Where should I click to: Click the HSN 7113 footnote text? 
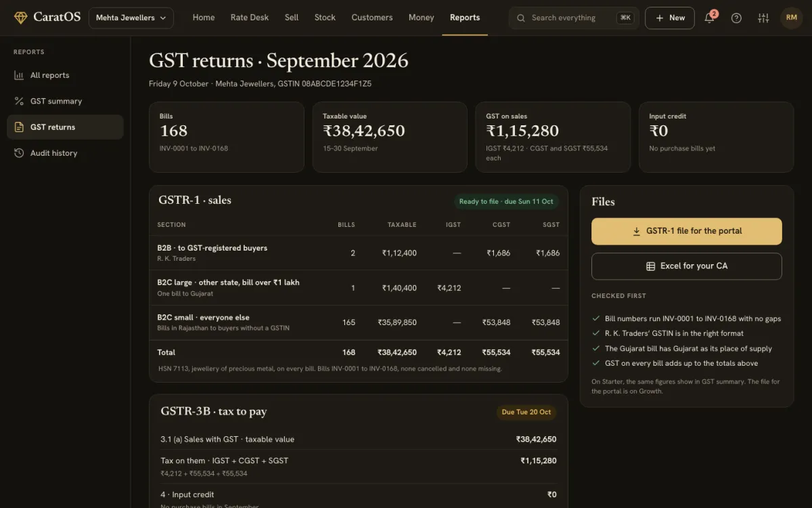coord(330,369)
